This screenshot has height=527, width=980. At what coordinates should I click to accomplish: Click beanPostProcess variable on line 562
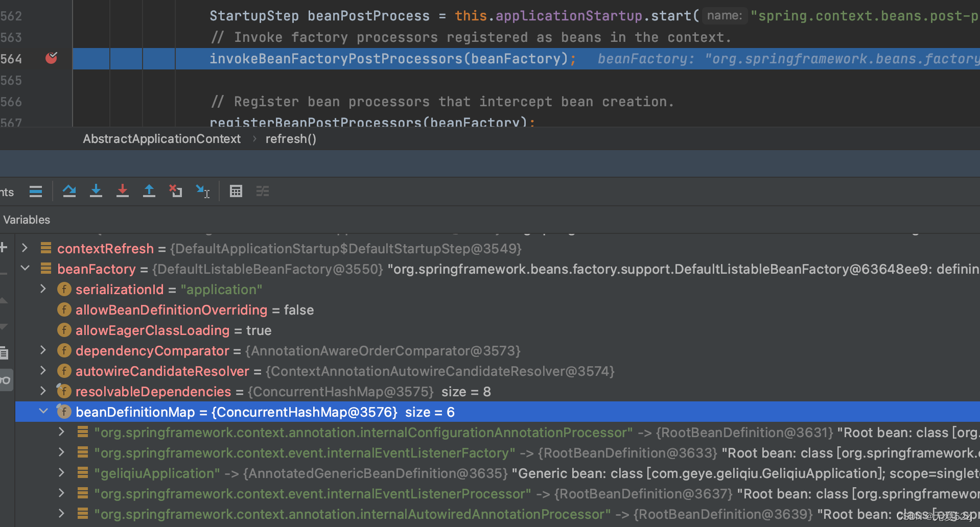tap(368, 16)
